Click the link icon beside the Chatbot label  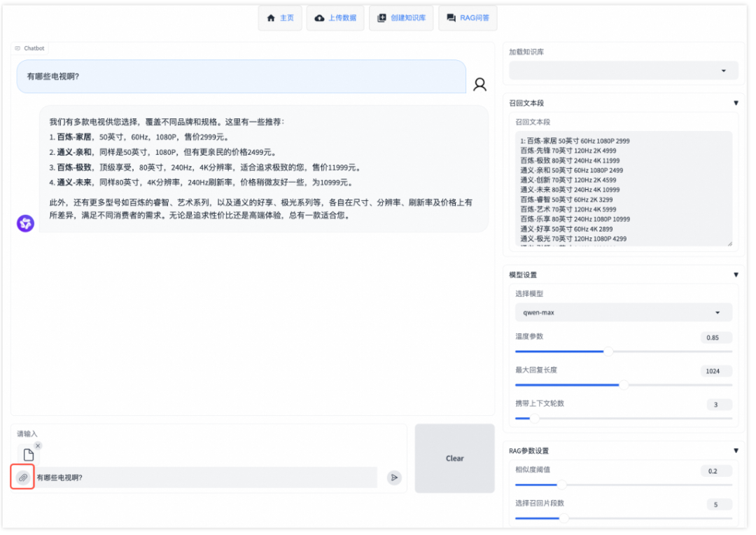pyautogui.click(x=16, y=48)
